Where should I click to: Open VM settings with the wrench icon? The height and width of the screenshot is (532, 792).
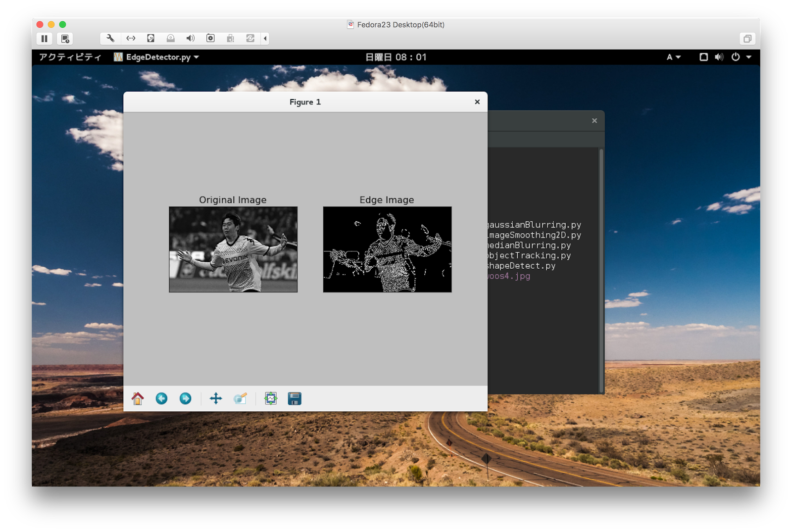click(110, 38)
